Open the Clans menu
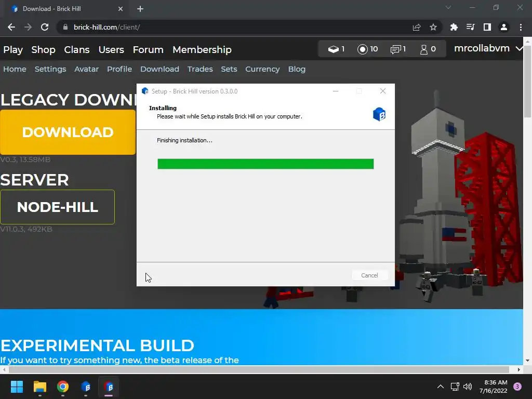532x399 pixels. [77, 49]
